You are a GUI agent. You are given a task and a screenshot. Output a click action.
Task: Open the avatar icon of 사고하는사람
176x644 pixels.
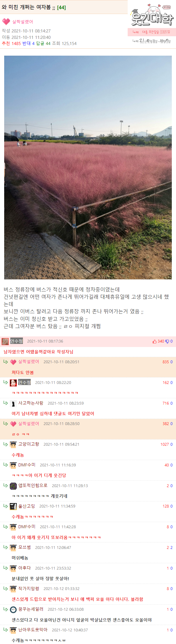click(x=13, y=404)
